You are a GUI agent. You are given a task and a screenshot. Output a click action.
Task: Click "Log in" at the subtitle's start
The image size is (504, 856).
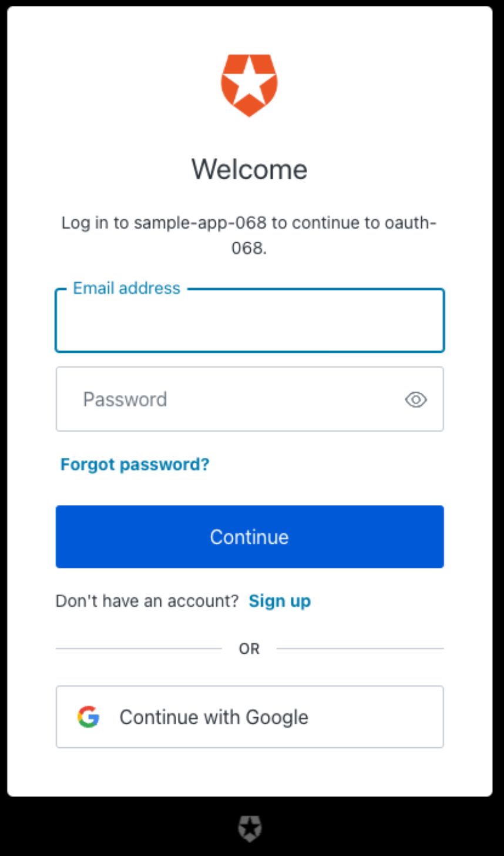pyautogui.click(x=80, y=223)
